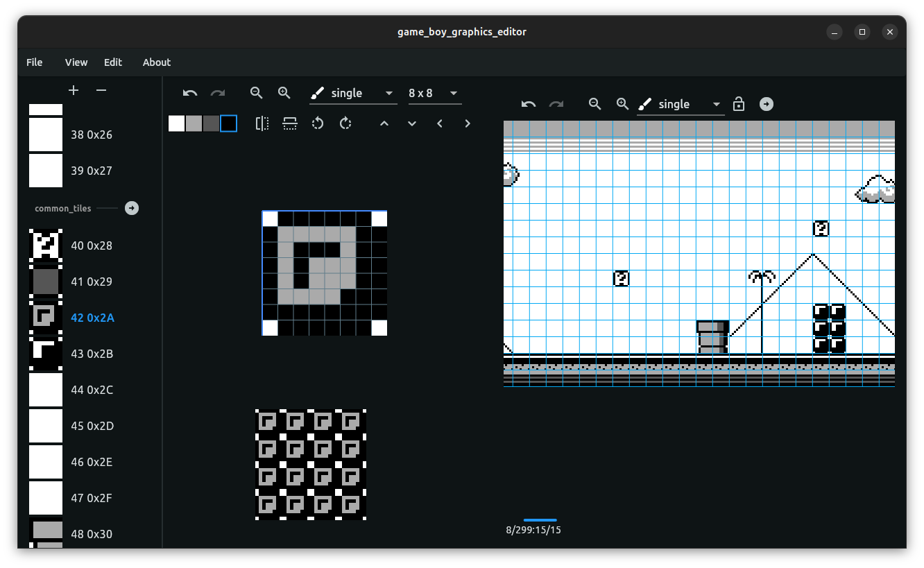This screenshot has height=568, width=924.
Task: Select tile 43 0x2B in list
Action: click(46, 354)
